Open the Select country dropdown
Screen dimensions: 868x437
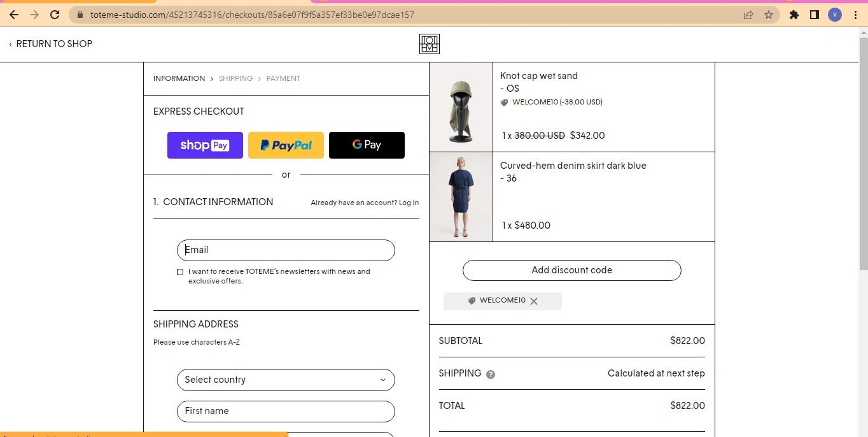point(286,380)
